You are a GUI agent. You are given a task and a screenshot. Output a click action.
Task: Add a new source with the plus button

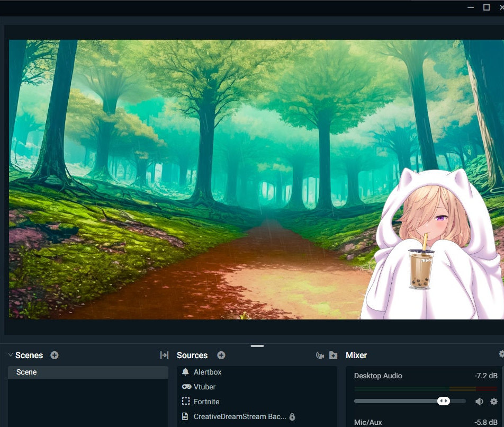pyautogui.click(x=221, y=355)
